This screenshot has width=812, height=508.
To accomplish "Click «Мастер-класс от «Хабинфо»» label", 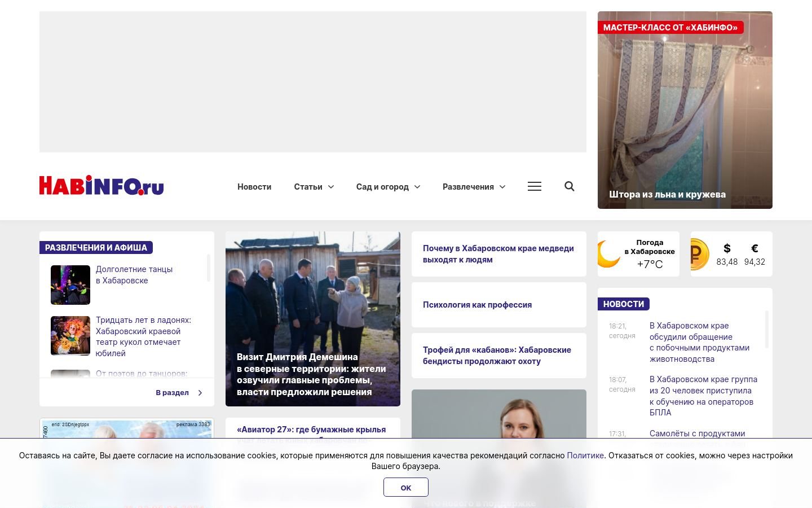I will click(670, 27).
